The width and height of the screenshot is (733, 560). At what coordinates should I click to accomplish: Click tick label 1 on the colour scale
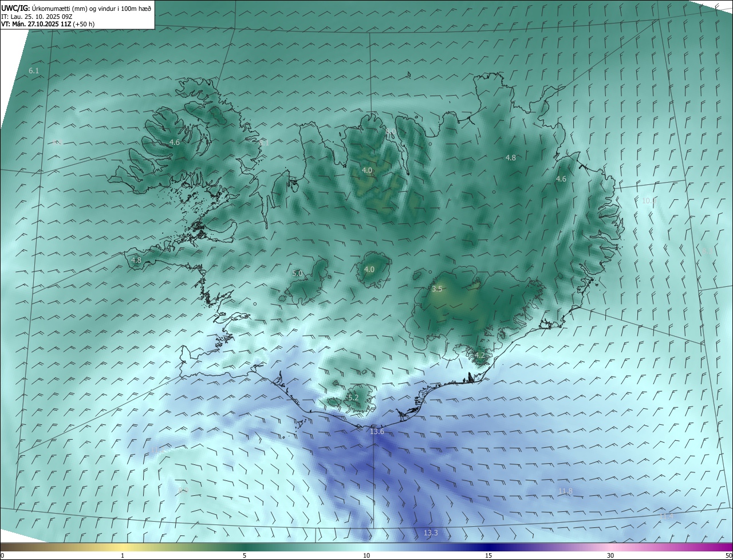coord(123,556)
